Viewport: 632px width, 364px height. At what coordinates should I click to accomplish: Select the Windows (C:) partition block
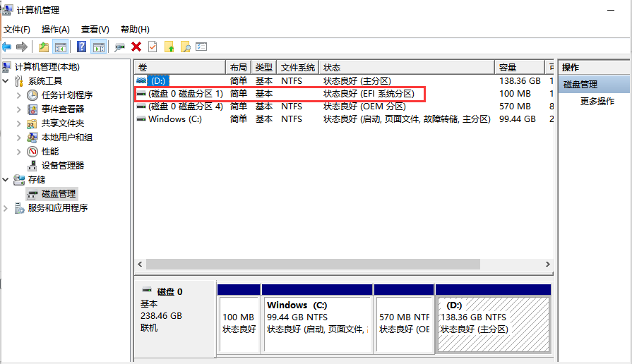316,321
